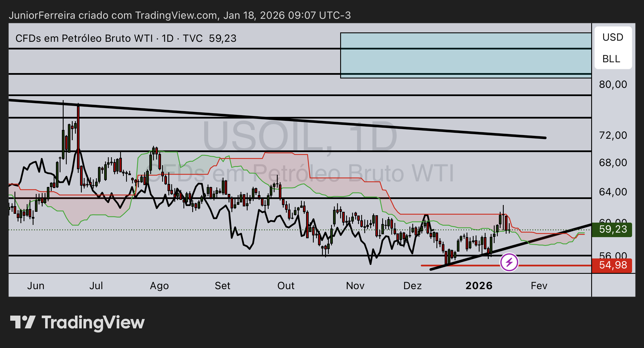Click the Ago label on time axis
The width and height of the screenshot is (644, 348).
click(x=159, y=286)
